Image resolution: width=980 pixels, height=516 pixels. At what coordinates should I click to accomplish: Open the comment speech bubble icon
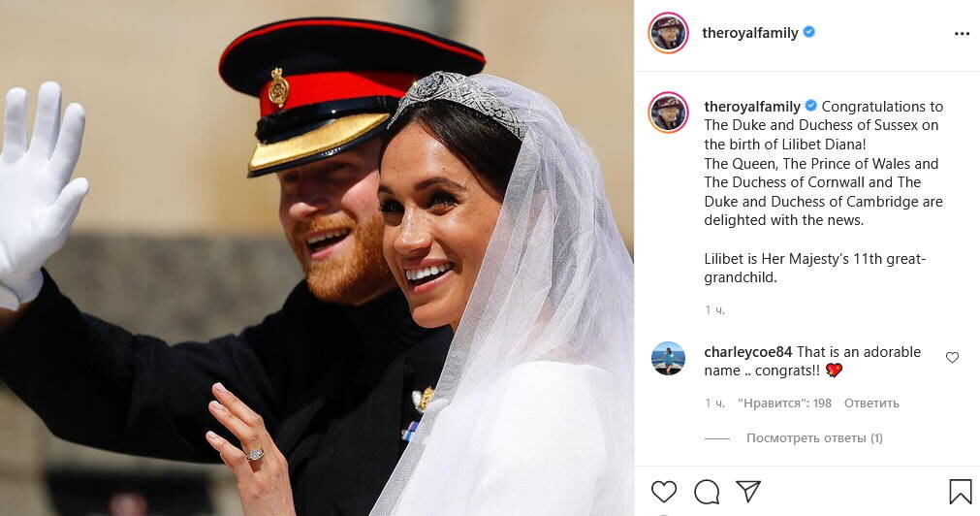pos(707,492)
